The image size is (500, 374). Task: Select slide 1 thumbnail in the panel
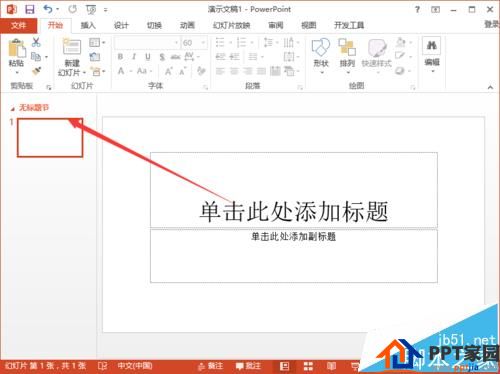point(50,138)
